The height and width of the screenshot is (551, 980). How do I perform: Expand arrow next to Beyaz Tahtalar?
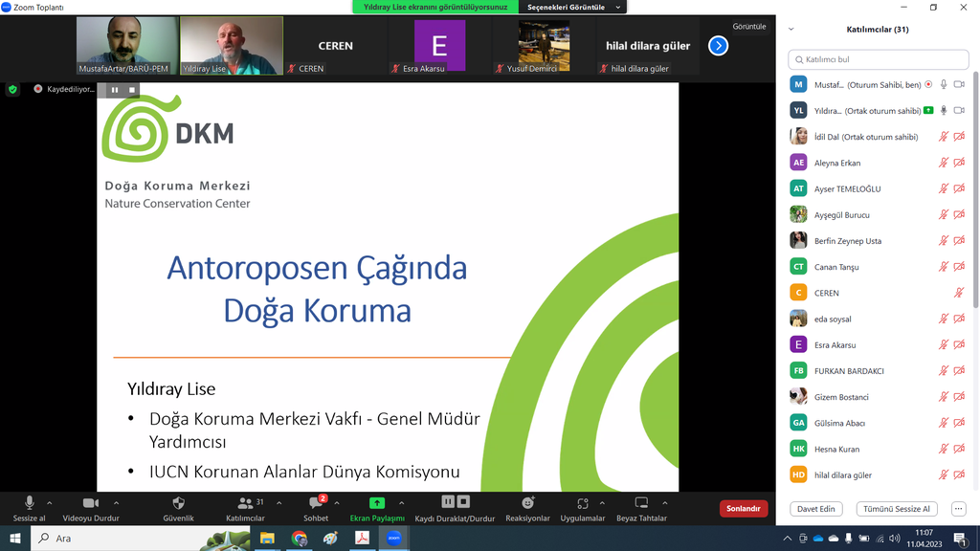coord(665,503)
